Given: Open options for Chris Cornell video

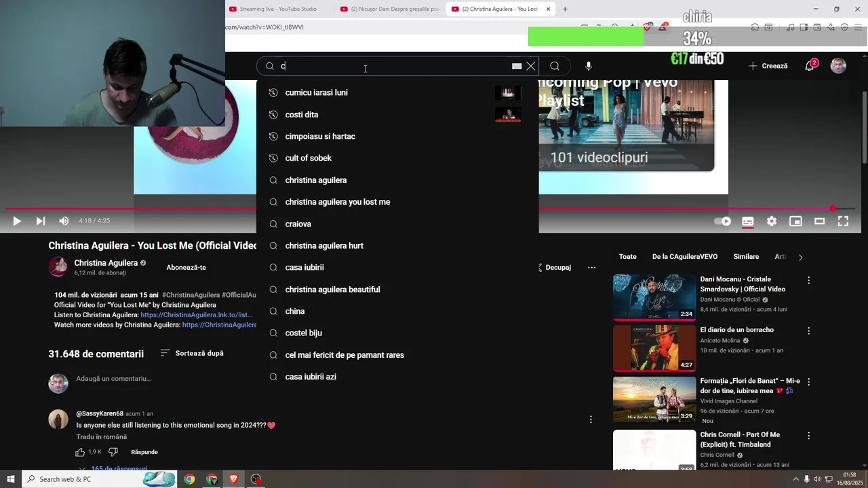Looking at the screenshot, I should coord(808,436).
